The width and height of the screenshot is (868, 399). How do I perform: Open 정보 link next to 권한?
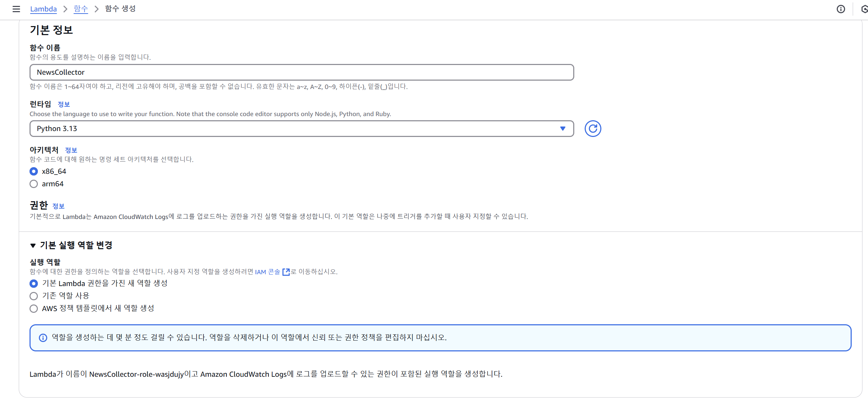pyautogui.click(x=58, y=206)
